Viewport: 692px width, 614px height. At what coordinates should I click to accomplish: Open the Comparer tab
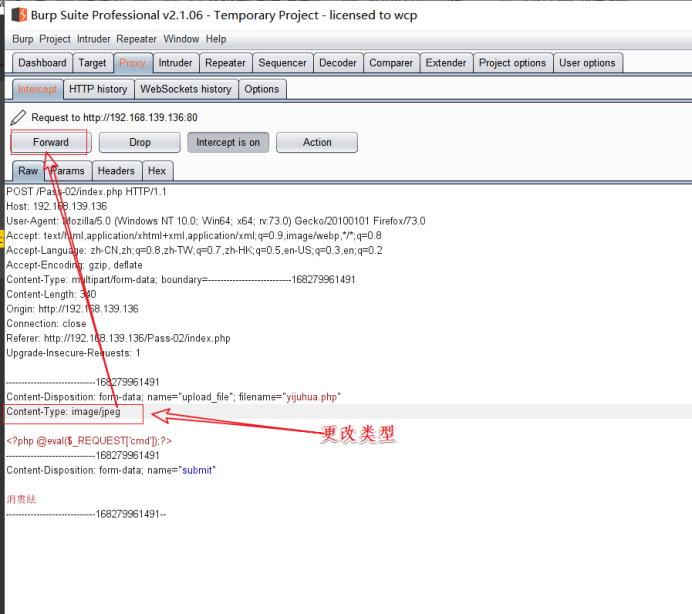(391, 63)
